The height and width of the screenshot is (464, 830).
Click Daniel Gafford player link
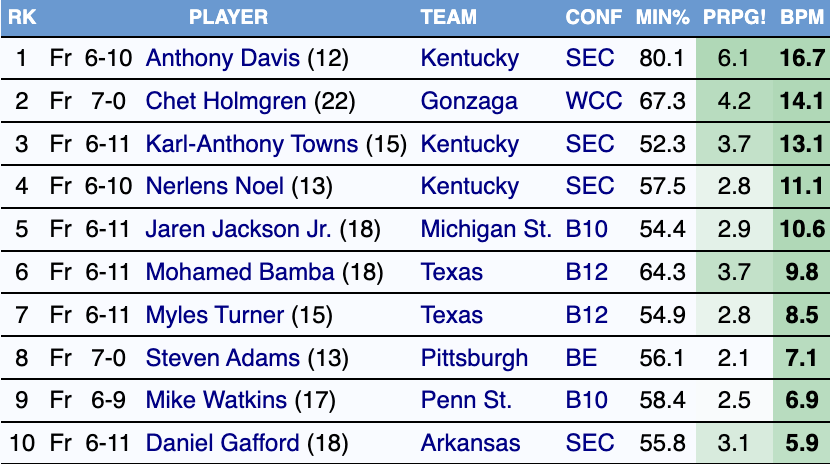point(222,443)
